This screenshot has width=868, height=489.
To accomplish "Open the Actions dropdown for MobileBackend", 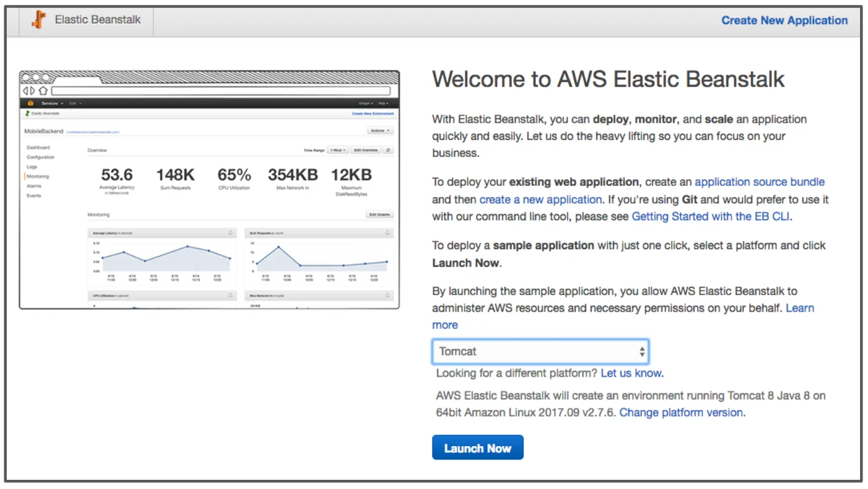I will (379, 130).
